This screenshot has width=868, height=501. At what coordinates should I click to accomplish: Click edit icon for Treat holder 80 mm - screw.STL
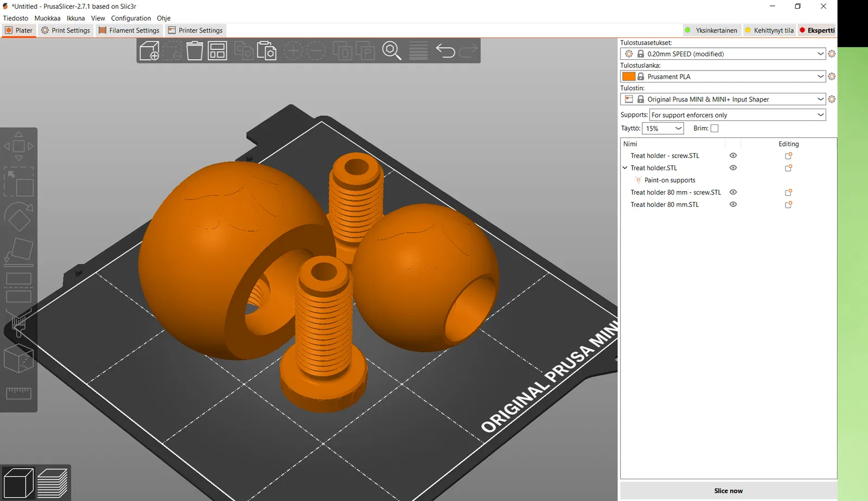(788, 193)
